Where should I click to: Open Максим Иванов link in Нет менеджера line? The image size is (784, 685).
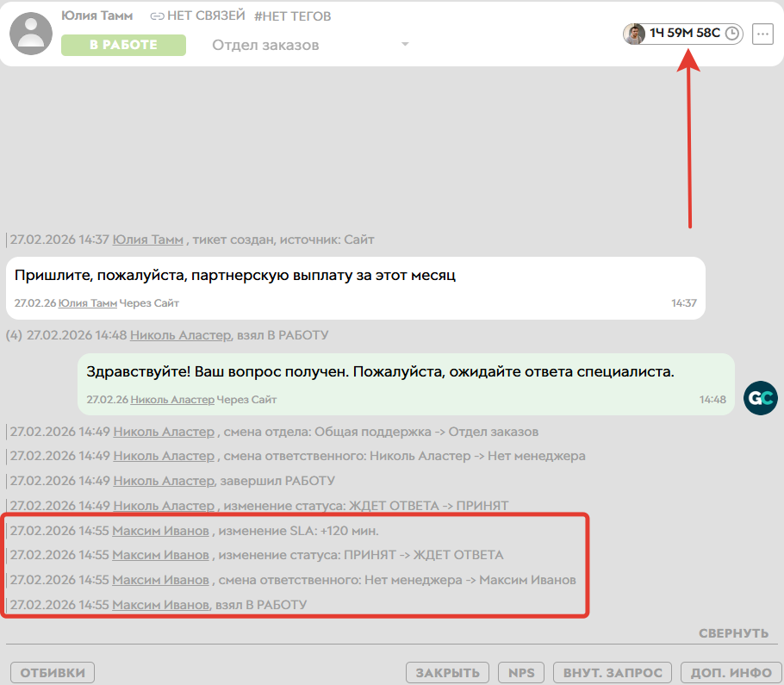[x=160, y=580]
